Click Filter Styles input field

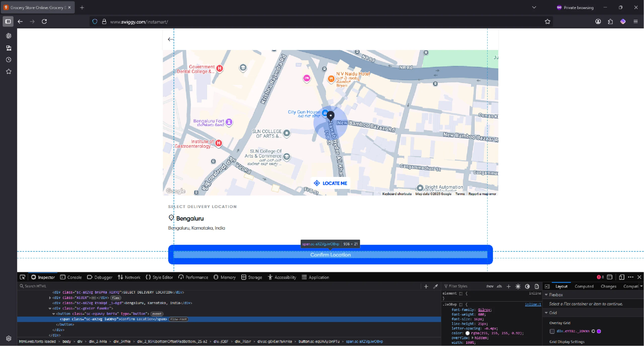tap(463, 286)
